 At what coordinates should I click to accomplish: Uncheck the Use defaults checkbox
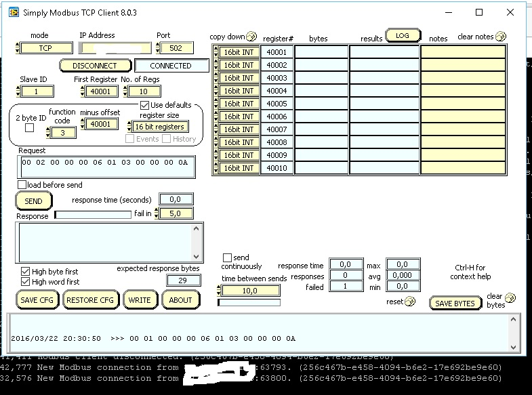pos(144,105)
